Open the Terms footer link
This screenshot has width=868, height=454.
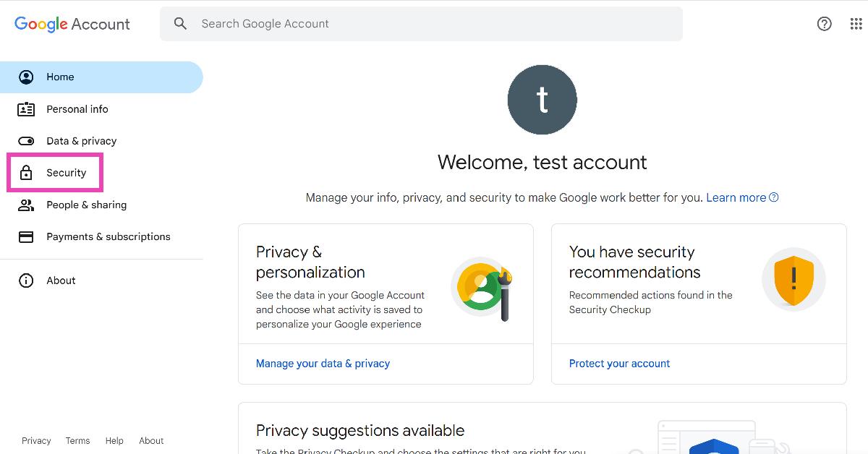coord(77,441)
